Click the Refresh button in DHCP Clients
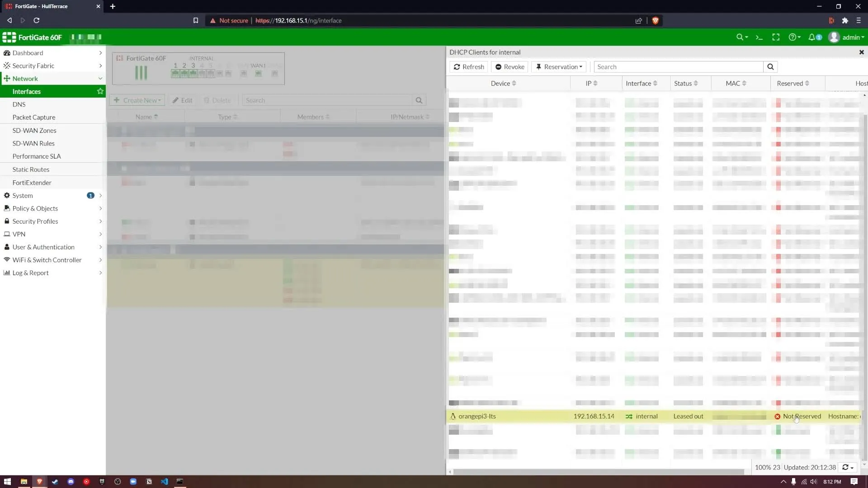This screenshot has height=488, width=868. pyautogui.click(x=469, y=66)
